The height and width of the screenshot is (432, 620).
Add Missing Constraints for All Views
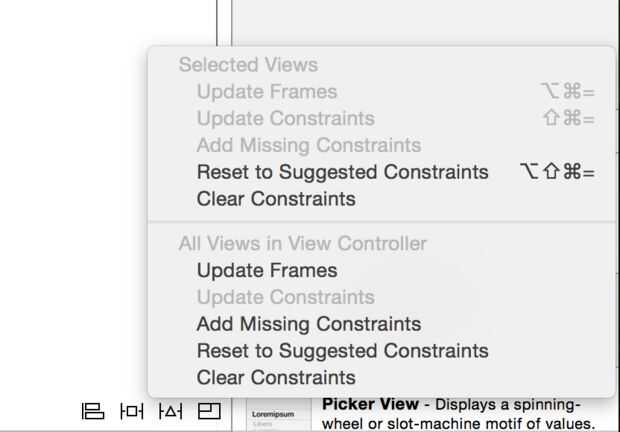pyautogui.click(x=309, y=324)
